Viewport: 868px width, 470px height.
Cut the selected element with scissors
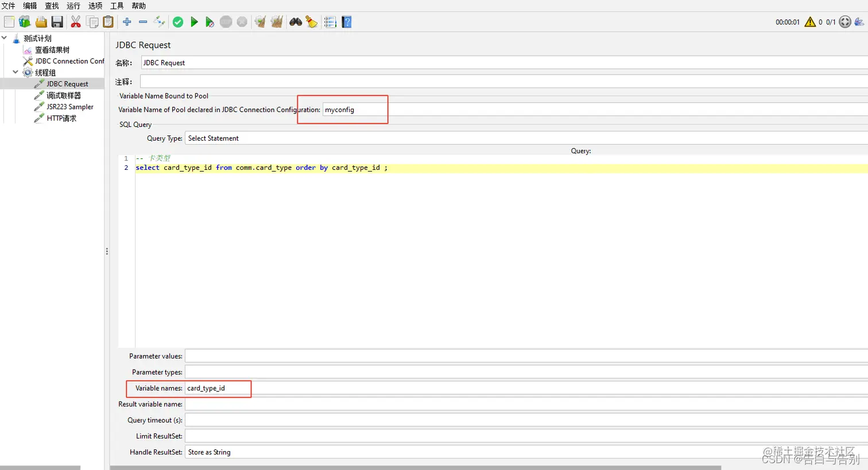[76, 22]
